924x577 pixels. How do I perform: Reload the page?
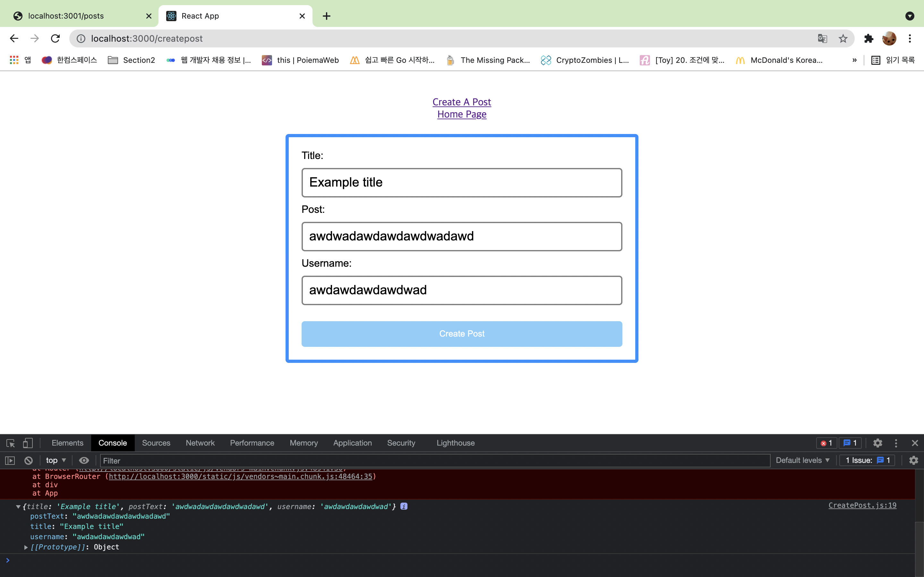tap(56, 38)
